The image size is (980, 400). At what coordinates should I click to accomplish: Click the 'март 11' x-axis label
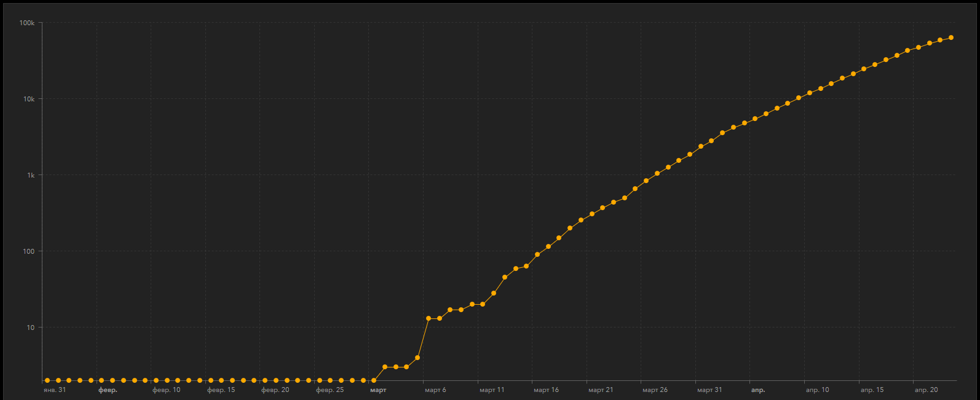click(x=492, y=390)
